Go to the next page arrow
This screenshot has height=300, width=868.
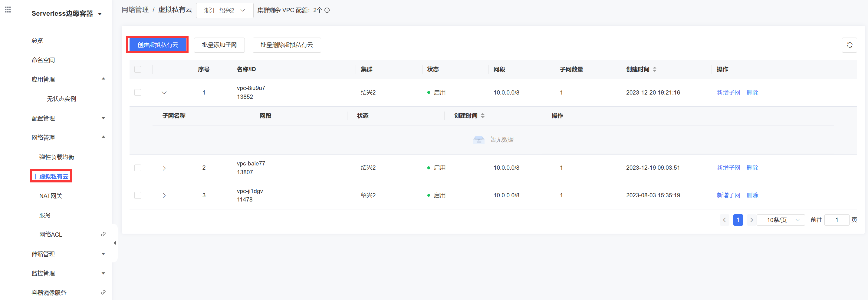click(x=751, y=220)
